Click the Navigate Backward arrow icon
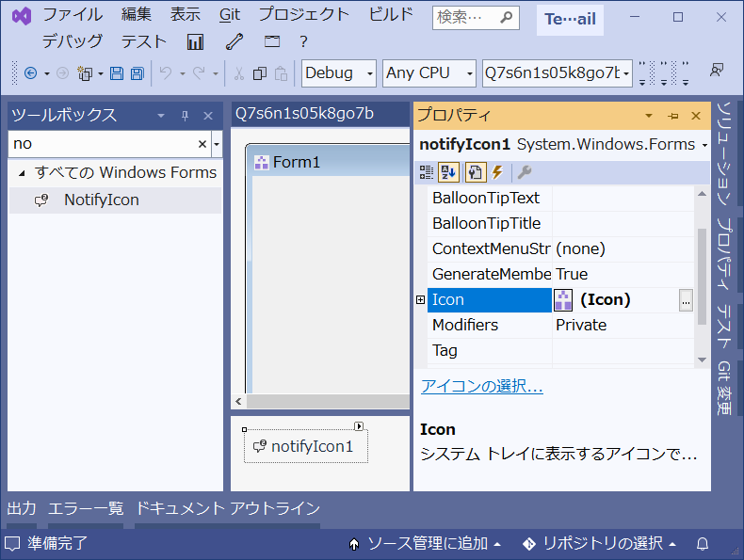 pos(30,73)
